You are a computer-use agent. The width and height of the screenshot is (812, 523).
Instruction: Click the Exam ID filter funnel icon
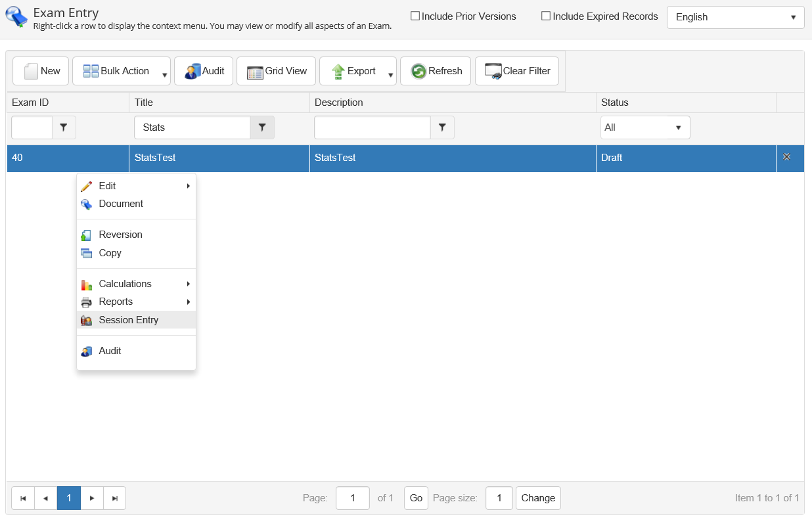[x=64, y=127]
